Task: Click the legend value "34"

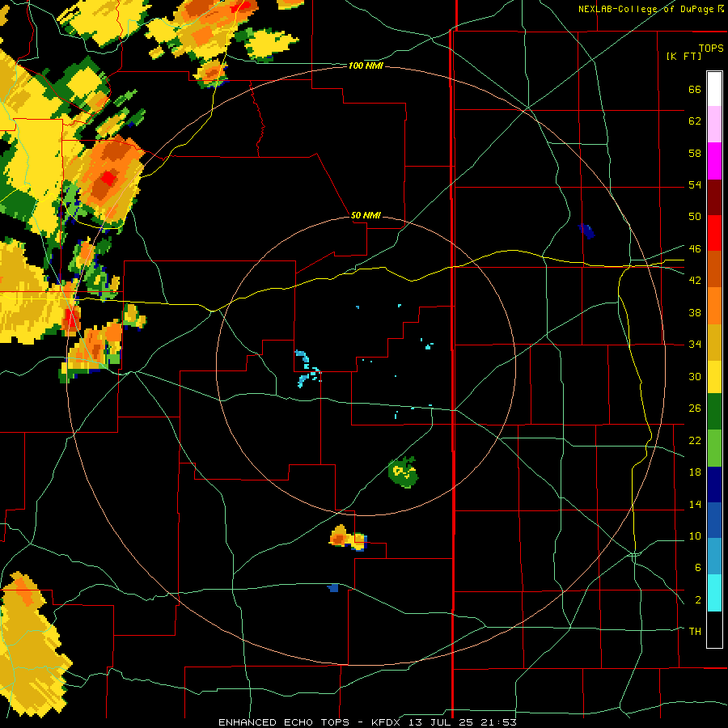Action: point(695,345)
